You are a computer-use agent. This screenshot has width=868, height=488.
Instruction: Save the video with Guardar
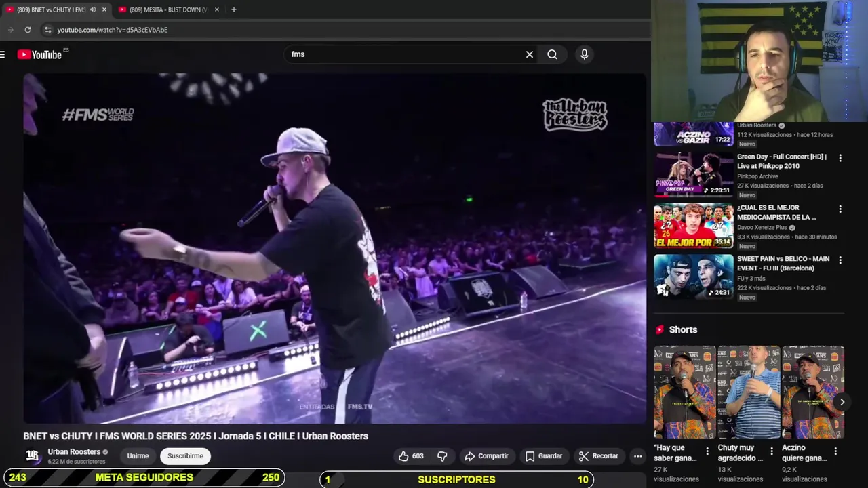(x=544, y=456)
